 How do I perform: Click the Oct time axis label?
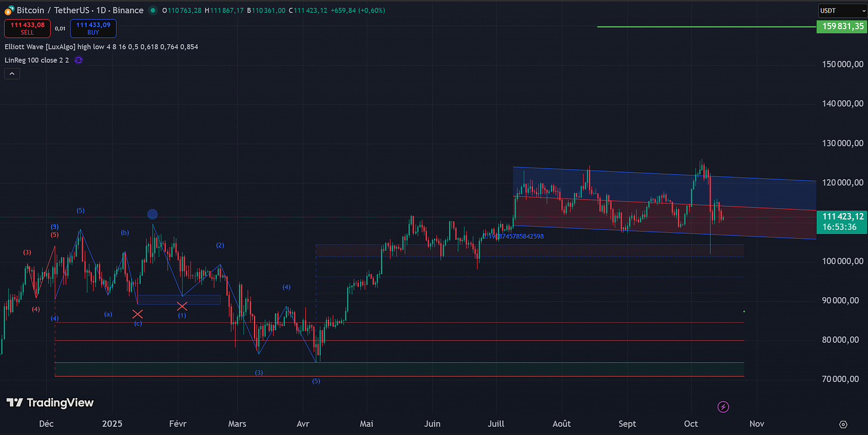tap(692, 424)
